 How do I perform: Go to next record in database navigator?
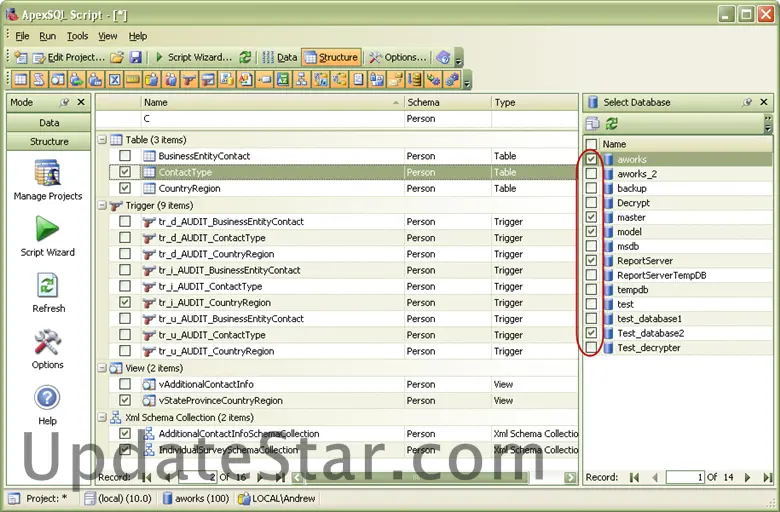click(747, 477)
